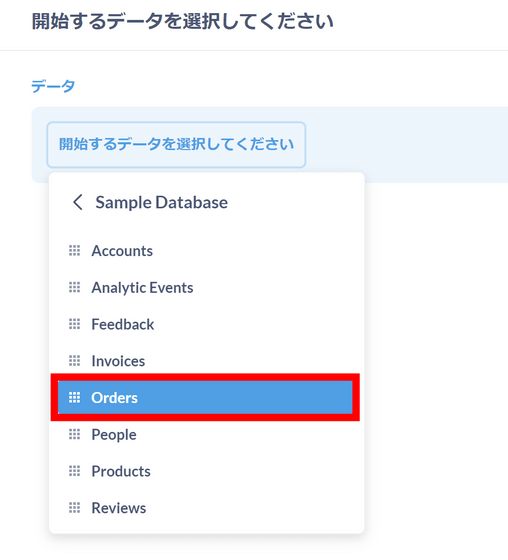Click the Sample Database header title
Image resolution: width=508 pixels, height=560 pixels.
161,202
